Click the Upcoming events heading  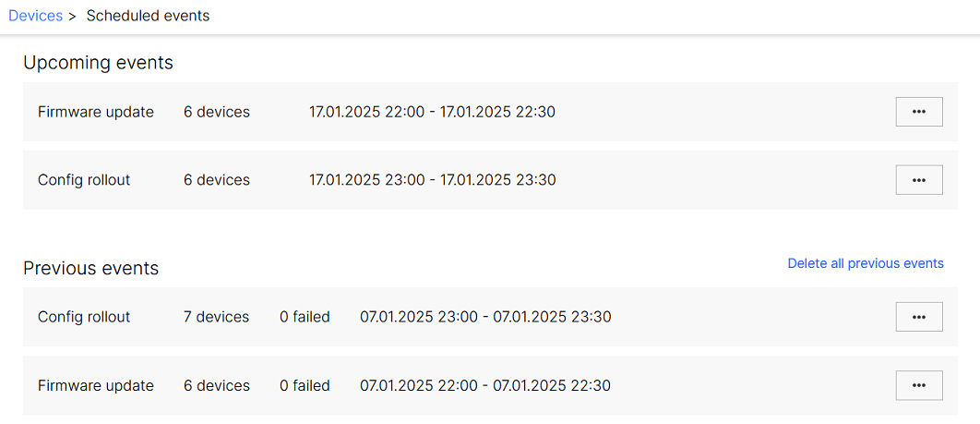pyautogui.click(x=98, y=63)
